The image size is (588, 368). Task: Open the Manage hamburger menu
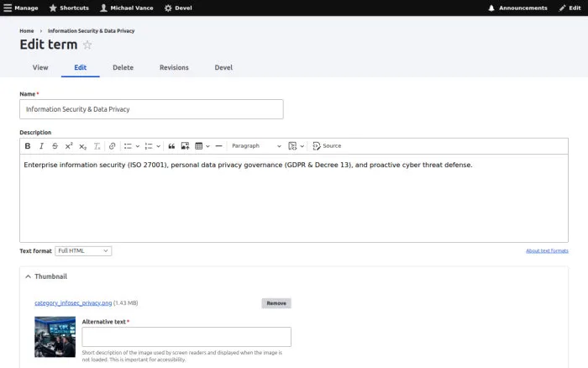point(21,8)
